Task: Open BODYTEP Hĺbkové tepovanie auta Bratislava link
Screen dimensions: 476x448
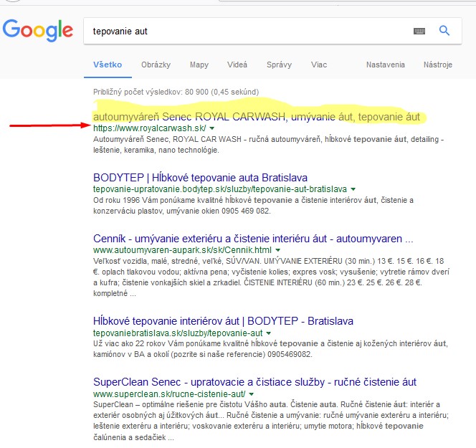Action: point(200,178)
